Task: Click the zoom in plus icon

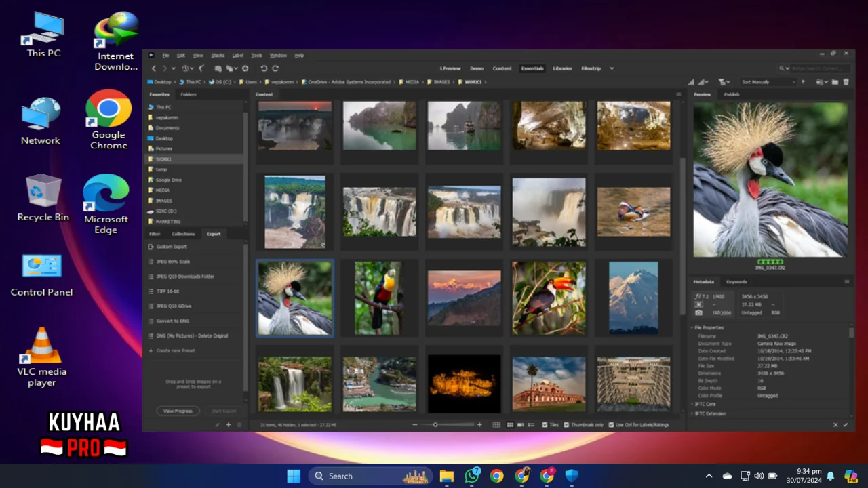Action: point(479,425)
